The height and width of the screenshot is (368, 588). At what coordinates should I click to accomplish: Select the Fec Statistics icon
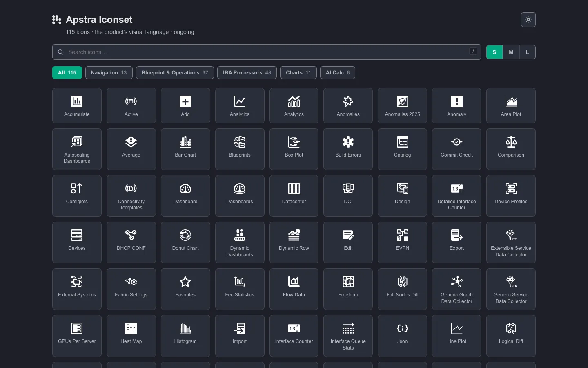tap(240, 289)
